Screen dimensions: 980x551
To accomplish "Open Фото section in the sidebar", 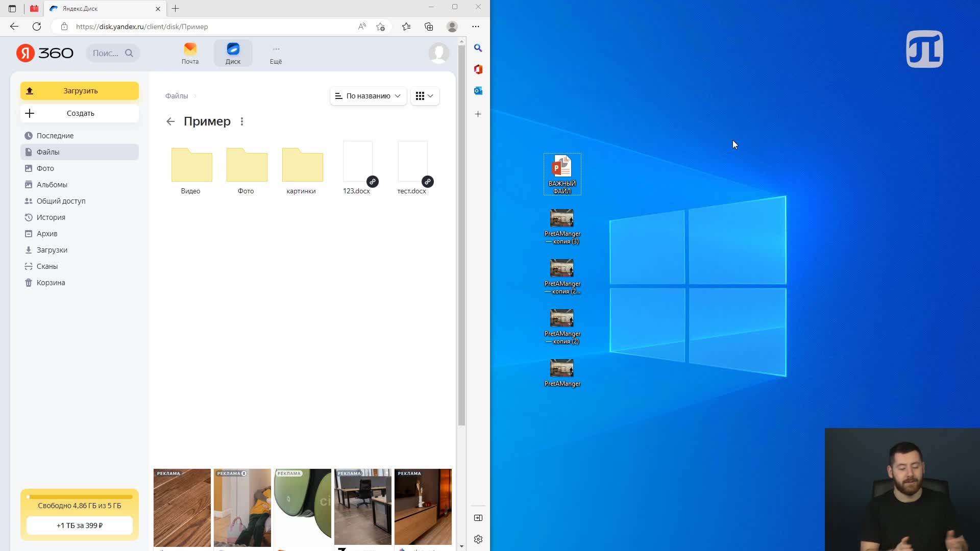I will [x=80, y=168].
